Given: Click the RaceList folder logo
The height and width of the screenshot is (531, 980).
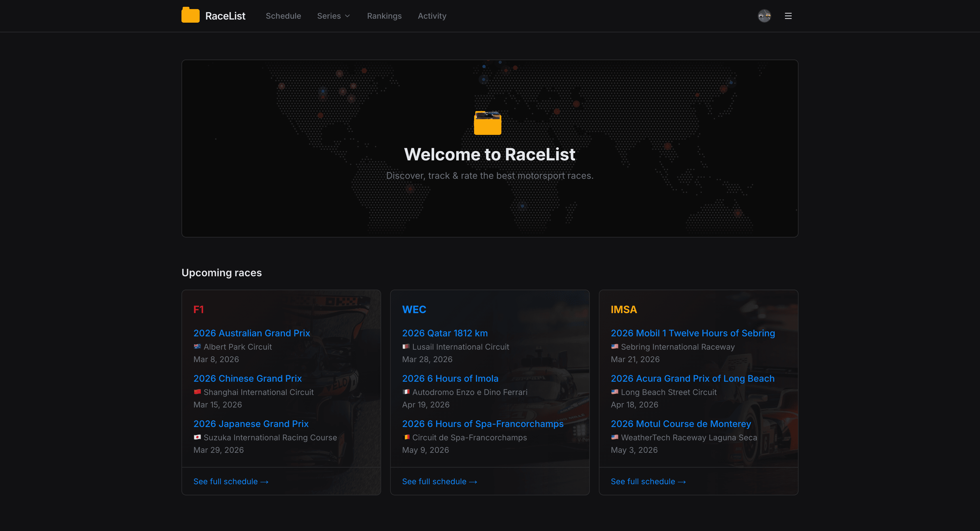Looking at the screenshot, I should (x=190, y=15).
